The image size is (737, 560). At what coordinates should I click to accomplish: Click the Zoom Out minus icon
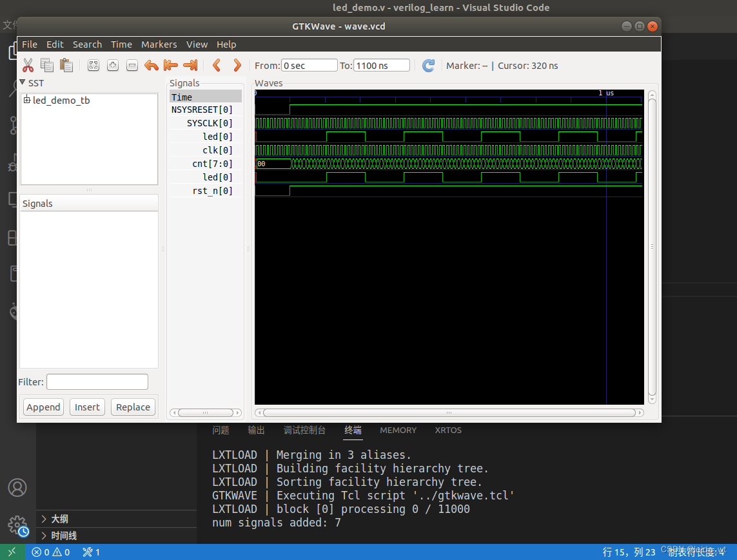(x=132, y=65)
